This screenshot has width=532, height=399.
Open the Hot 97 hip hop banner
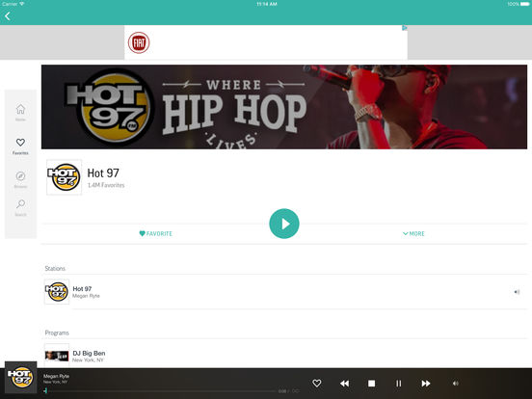[x=284, y=107]
